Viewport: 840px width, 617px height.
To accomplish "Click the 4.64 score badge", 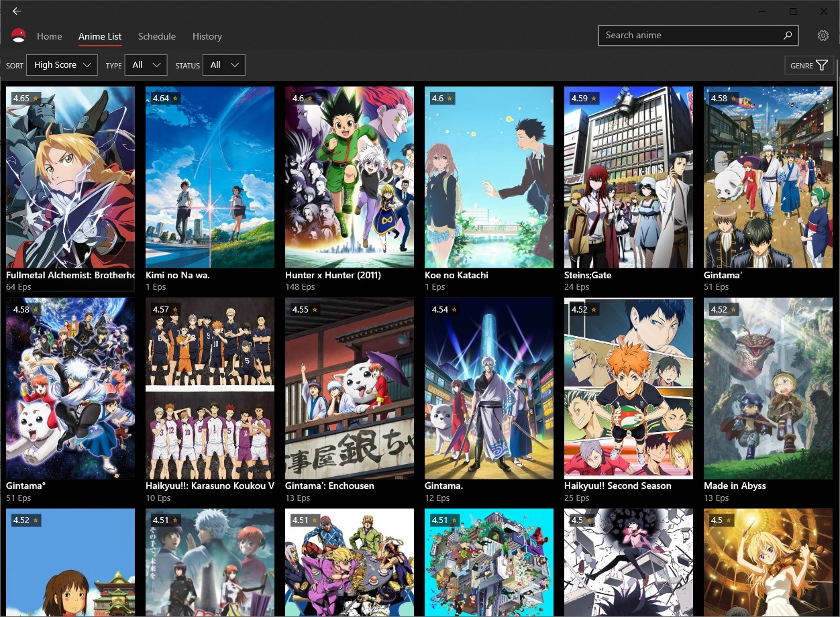I will (166, 99).
